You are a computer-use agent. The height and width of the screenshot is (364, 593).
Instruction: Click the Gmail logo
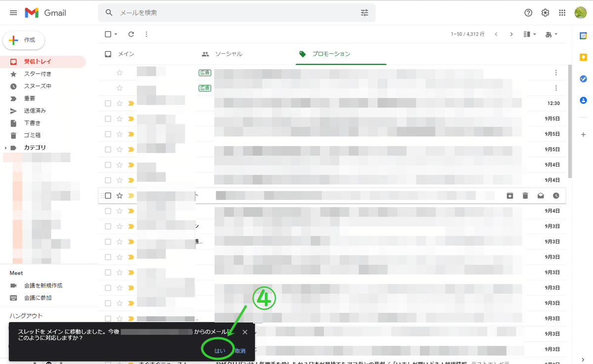(x=45, y=13)
